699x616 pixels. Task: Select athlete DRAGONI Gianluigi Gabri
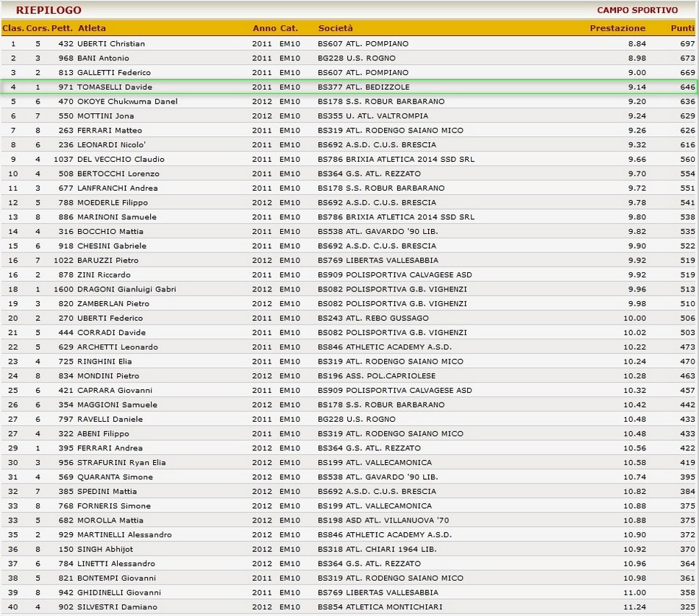point(127,289)
